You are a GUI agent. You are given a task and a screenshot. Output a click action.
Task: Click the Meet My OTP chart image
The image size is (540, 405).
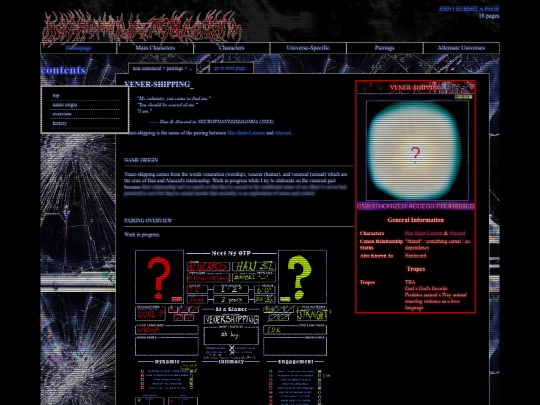tap(231, 327)
